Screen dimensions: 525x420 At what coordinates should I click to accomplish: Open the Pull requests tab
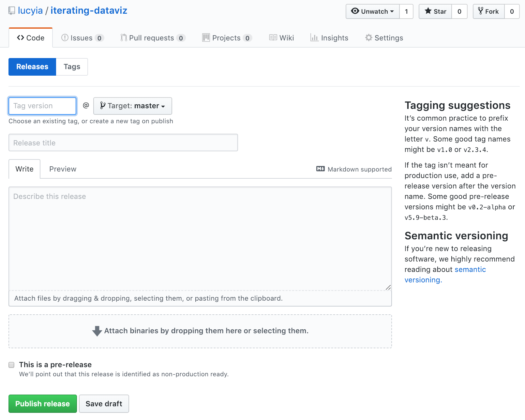click(x=153, y=38)
